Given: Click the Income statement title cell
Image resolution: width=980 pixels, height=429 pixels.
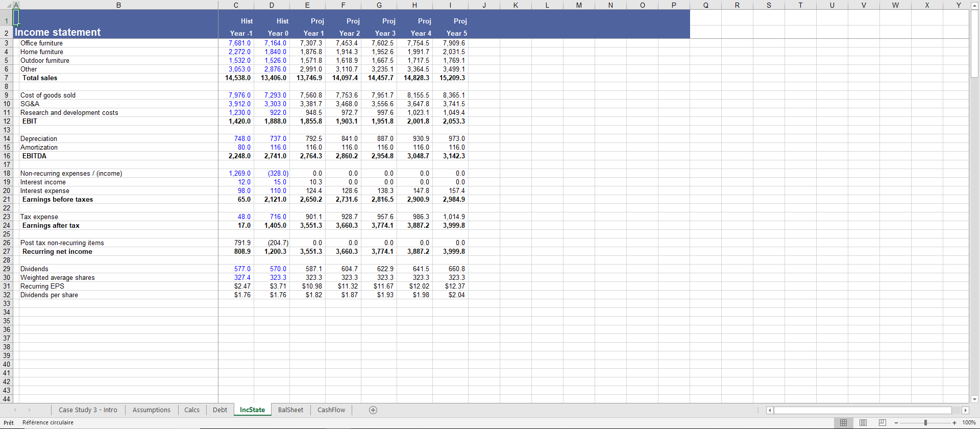Looking at the screenshot, I should tap(58, 32).
